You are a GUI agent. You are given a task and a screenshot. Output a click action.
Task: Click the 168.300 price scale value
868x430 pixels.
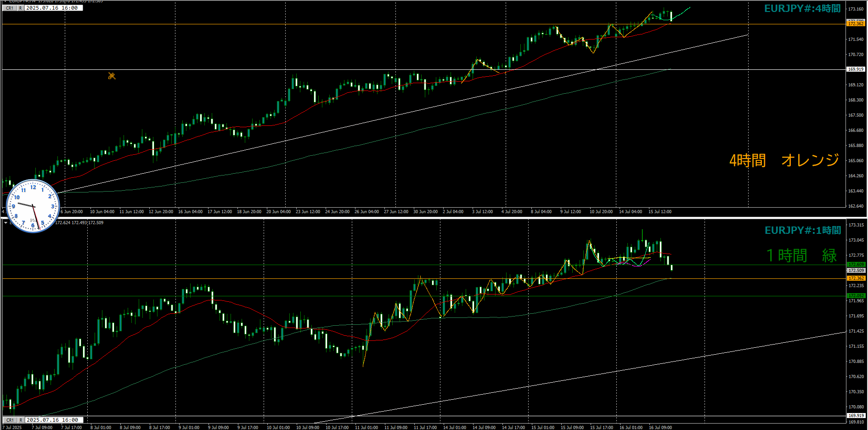coord(856,100)
